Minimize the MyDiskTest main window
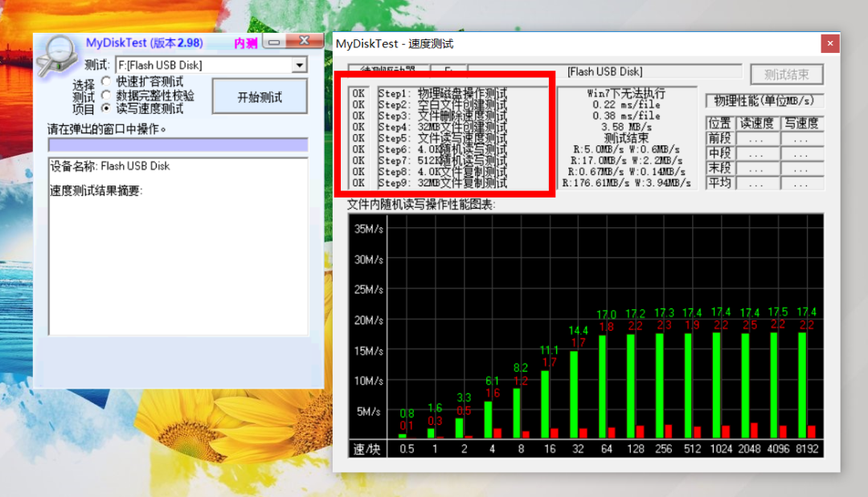The height and width of the screenshot is (497, 868). click(275, 42)
